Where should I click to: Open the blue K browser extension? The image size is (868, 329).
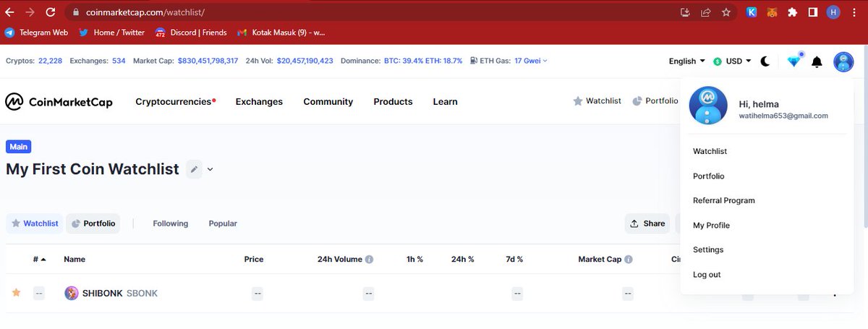click(752, 12)
